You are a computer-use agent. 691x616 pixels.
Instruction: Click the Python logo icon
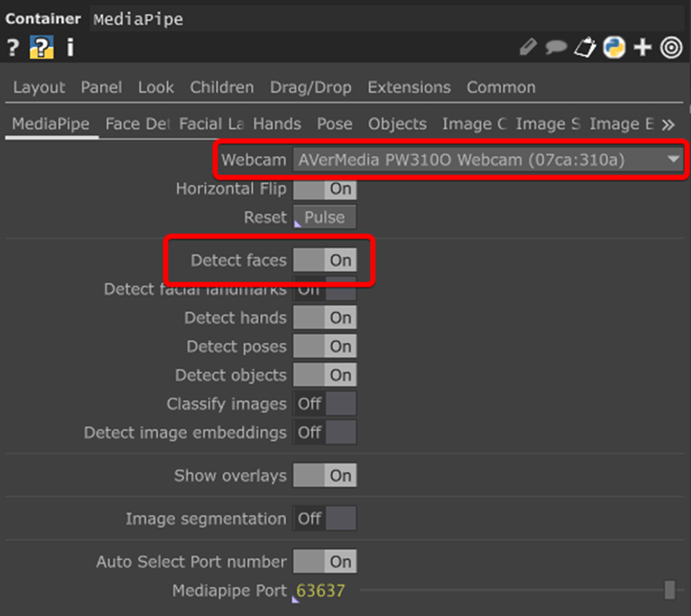click(614, 48)
